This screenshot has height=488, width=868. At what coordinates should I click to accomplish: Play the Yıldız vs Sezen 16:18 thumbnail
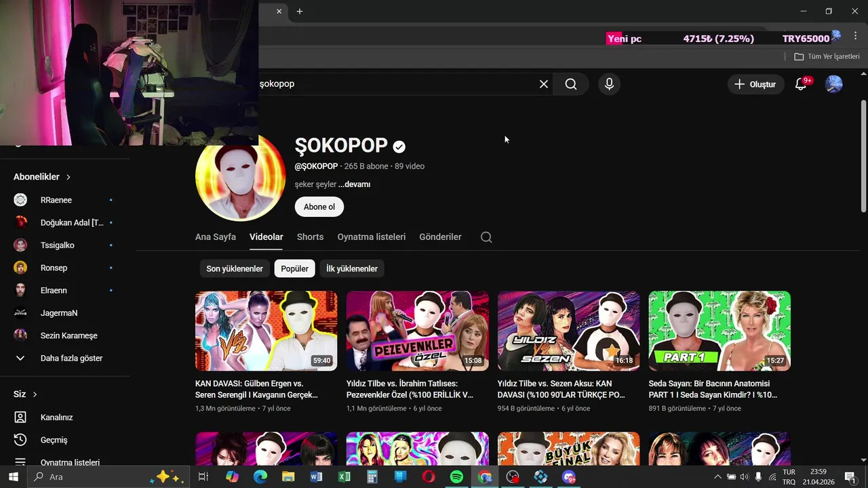(569, 331)
